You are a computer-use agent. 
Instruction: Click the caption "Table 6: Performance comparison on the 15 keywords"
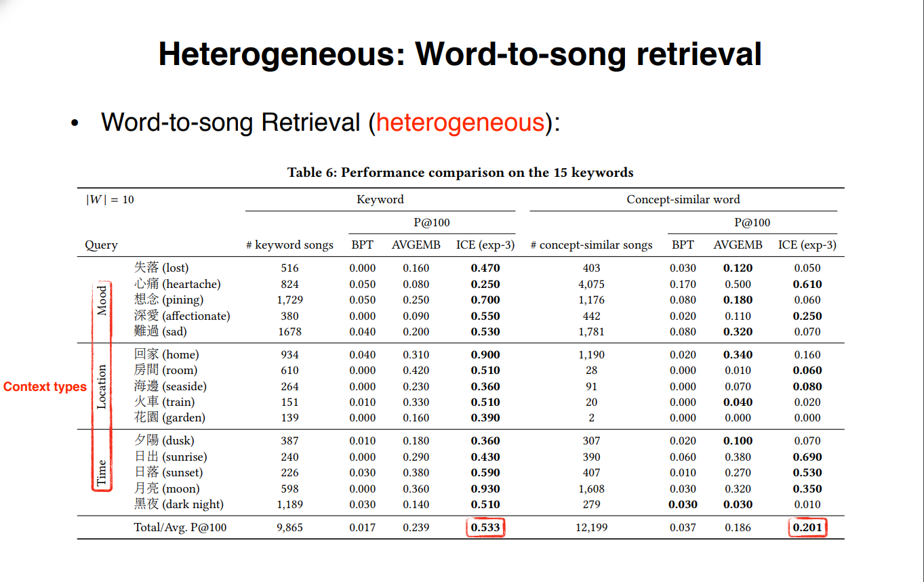(x=460, y=172)
